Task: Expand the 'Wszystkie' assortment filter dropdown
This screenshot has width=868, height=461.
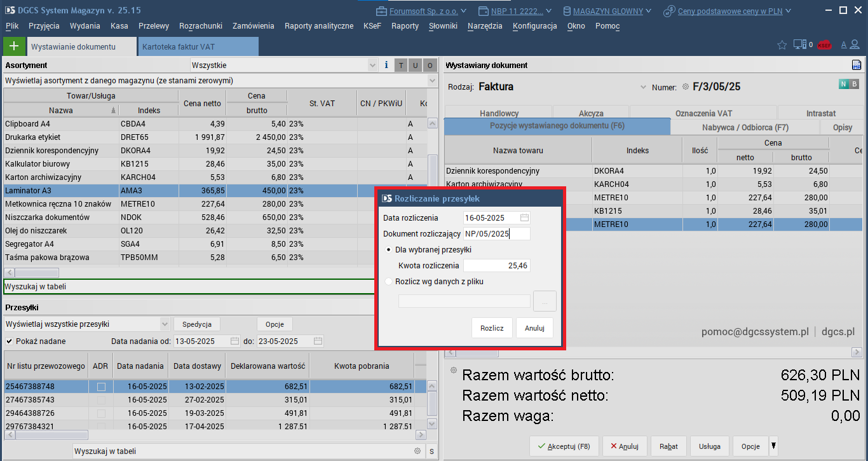Action: [372, 65]
